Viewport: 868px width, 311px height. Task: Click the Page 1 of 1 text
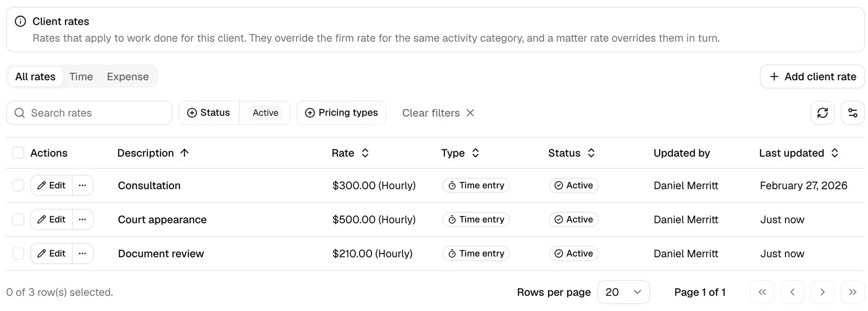click(700, 292)
